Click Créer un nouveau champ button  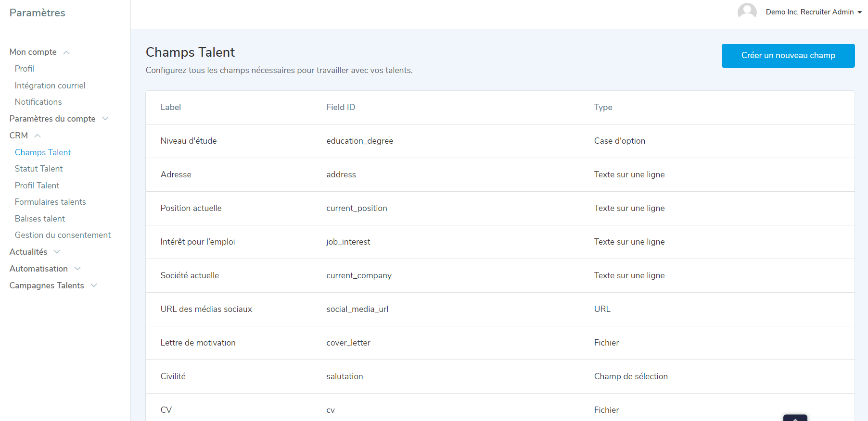[x=788, y=56]
